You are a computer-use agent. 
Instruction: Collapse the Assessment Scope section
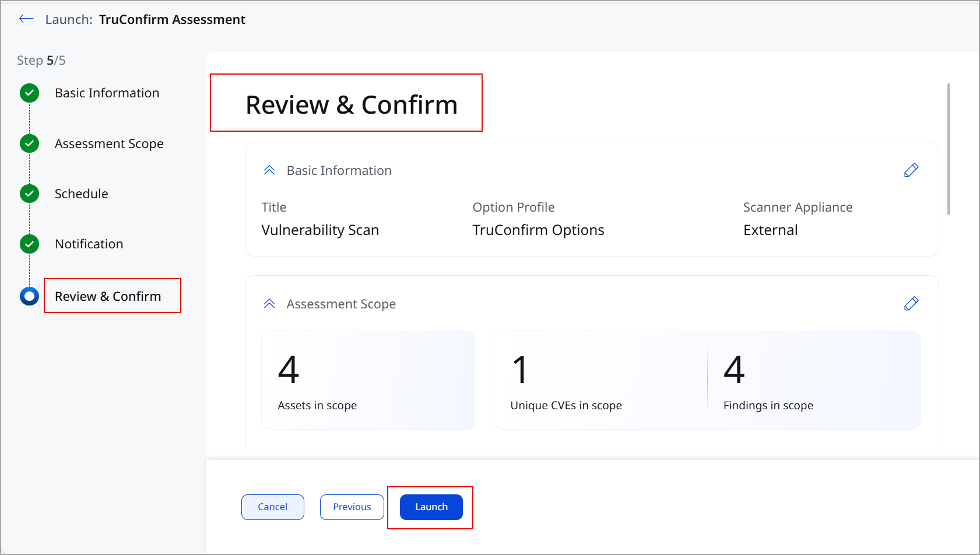point(269,304)
